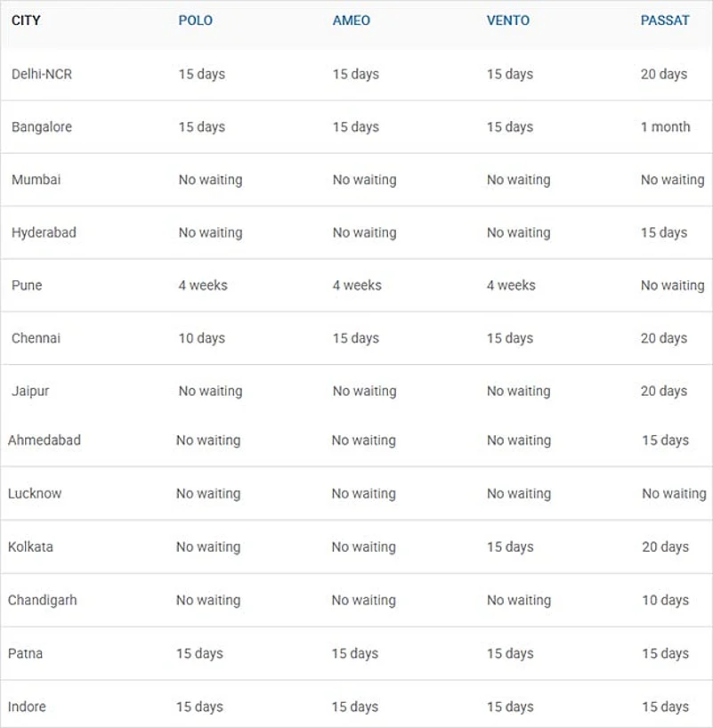Select the Patna city name
This screenshot has height=728, width=713.
click(25, 653)
